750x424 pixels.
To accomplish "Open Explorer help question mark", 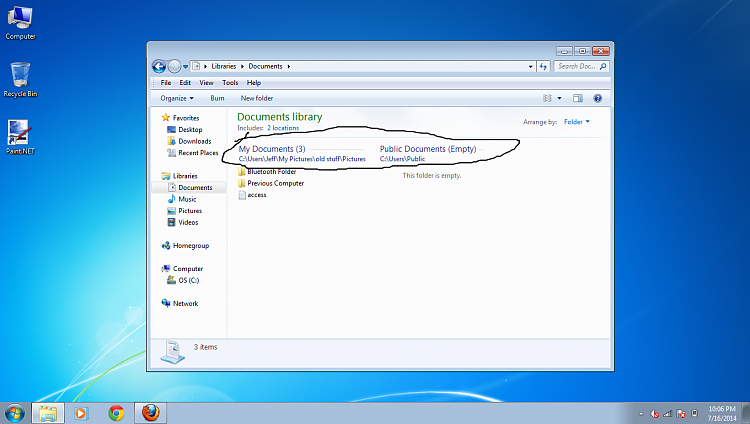I will coord(597,98).
